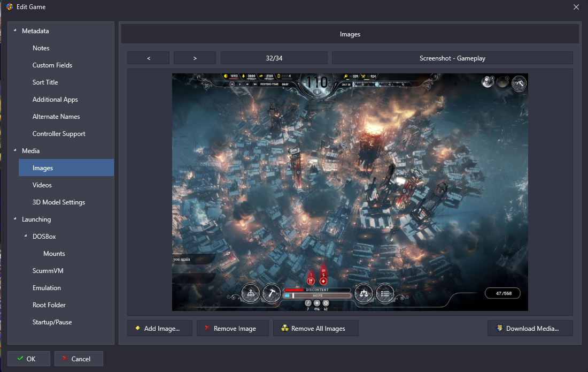588x372 pixels.
Task: Click Remove All Images
Action: (316, 329)
